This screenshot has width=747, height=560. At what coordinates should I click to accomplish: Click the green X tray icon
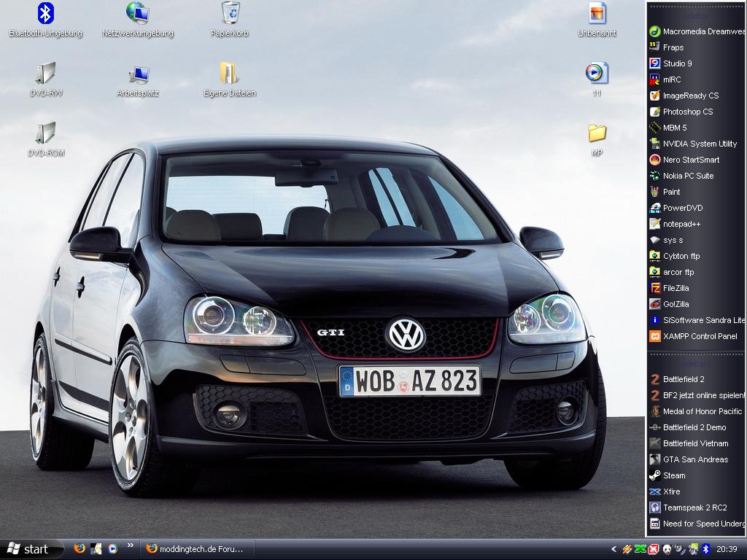640,549
